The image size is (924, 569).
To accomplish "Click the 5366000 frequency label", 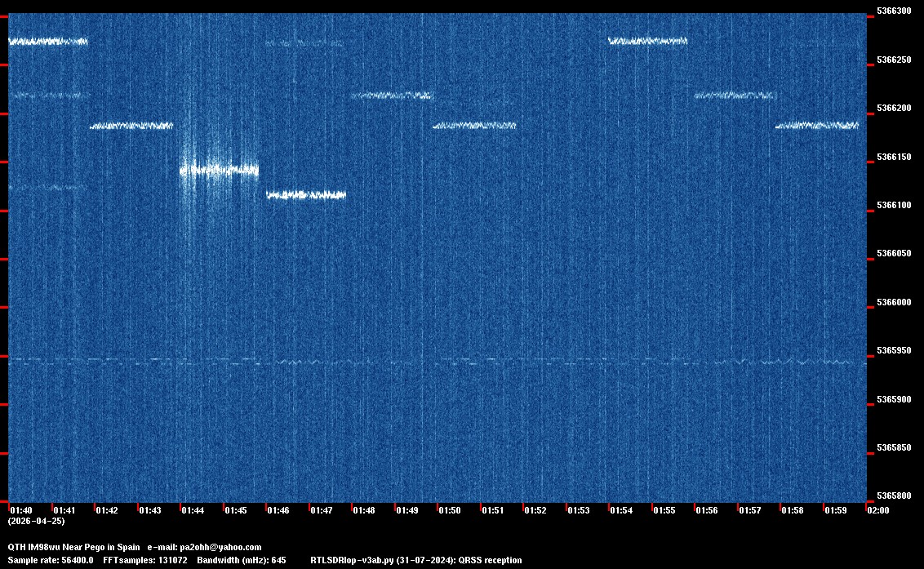I will click(893, 303).
